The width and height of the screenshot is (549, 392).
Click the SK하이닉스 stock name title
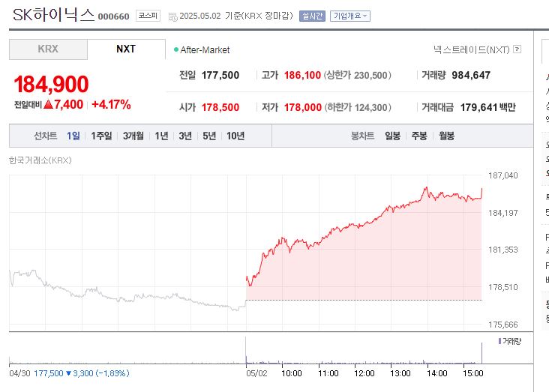coord(52,15)
